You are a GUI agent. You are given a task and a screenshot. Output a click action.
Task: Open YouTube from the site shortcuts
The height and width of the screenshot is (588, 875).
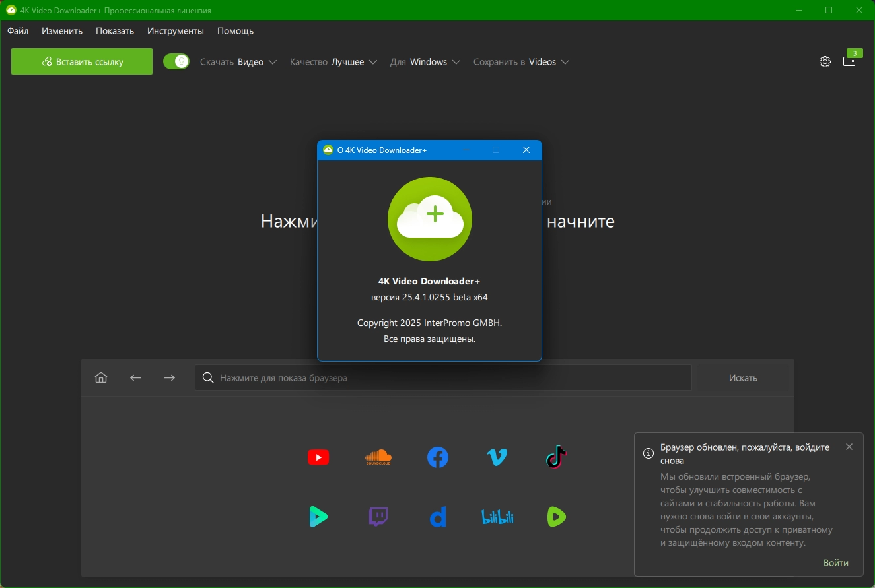pos(318,457)
